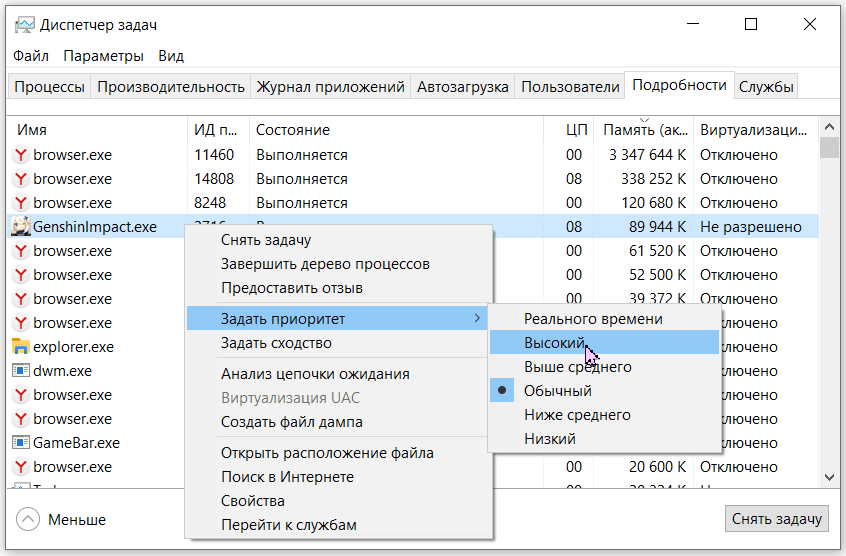Switch to the Производительность tab
The image size is (846, 556).
pos(170,87)
